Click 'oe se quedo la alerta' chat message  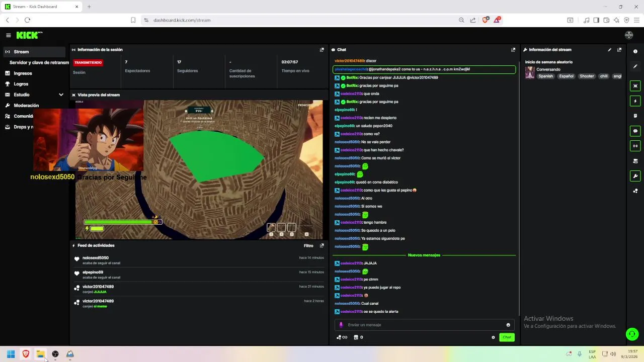coord(380,312)
